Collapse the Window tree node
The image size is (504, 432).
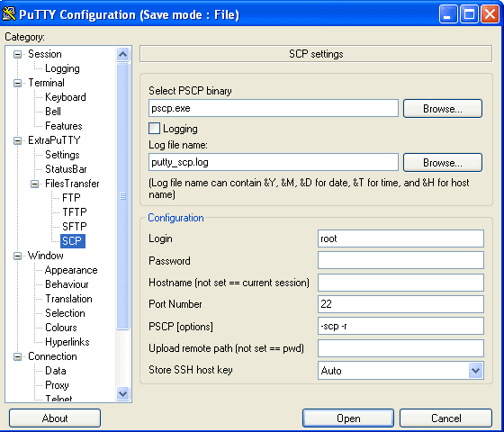17,256
